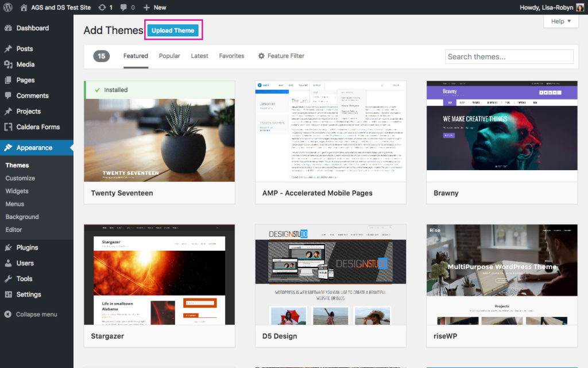588x368 pixels.
Task: Click the Appearance paintbrush icon
Action: pos(8,148)
